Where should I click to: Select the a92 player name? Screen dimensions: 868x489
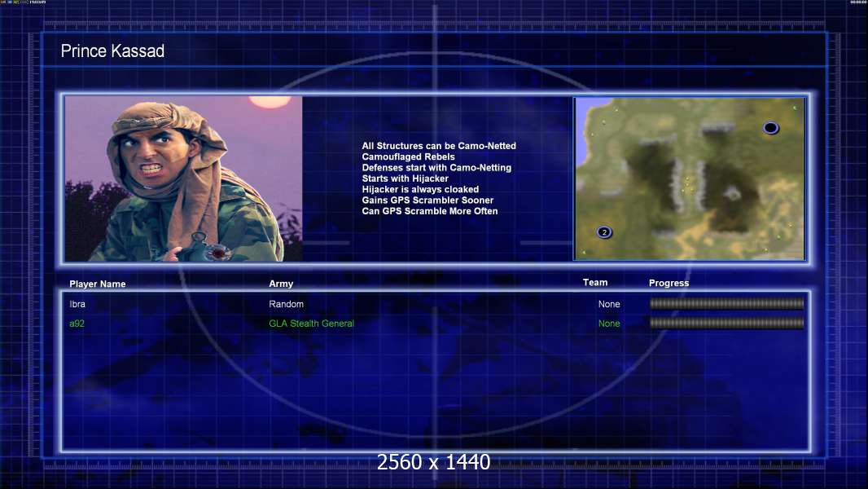point(77,324)
